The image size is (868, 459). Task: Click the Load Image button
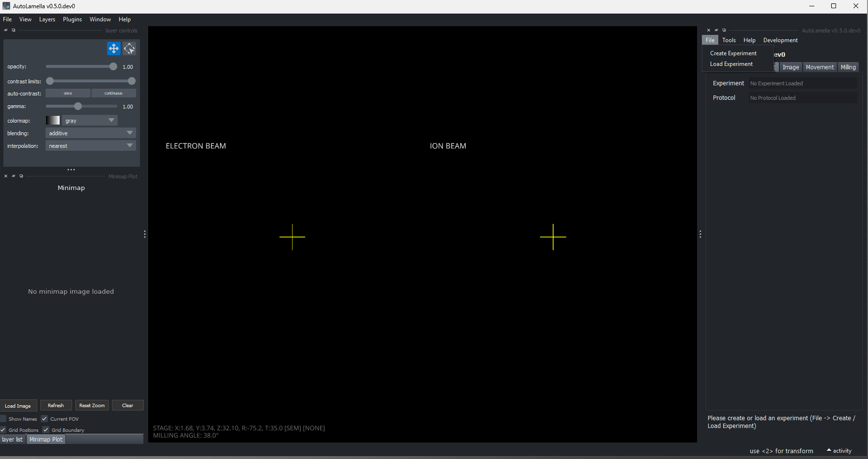(x=19, y=405)
